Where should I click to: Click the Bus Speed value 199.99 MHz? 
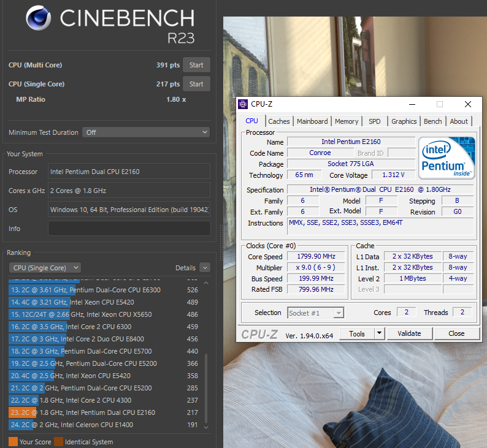(x=316, y=278)
